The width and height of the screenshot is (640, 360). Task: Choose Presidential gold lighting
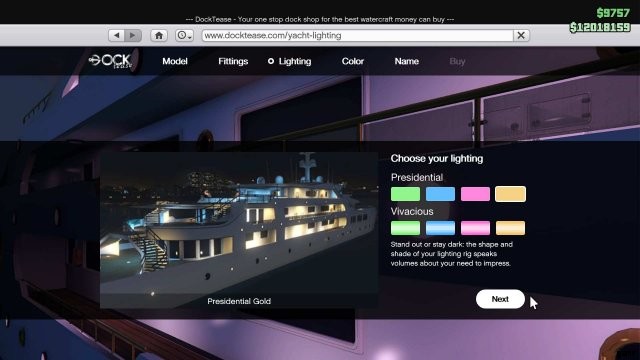pos(511,194)
